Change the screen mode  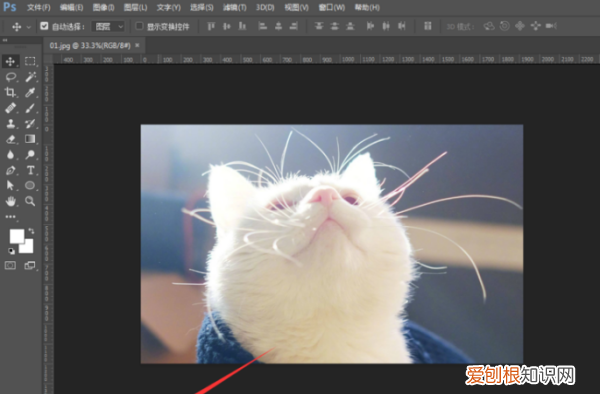[x=30, y=265]
